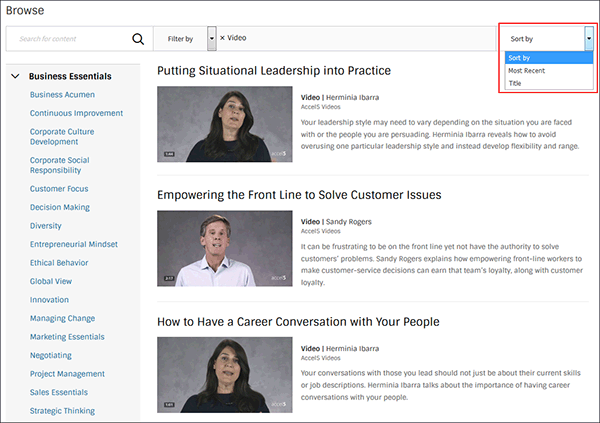
Task: Remove the Video filter tag
Action: coord(222,38)
